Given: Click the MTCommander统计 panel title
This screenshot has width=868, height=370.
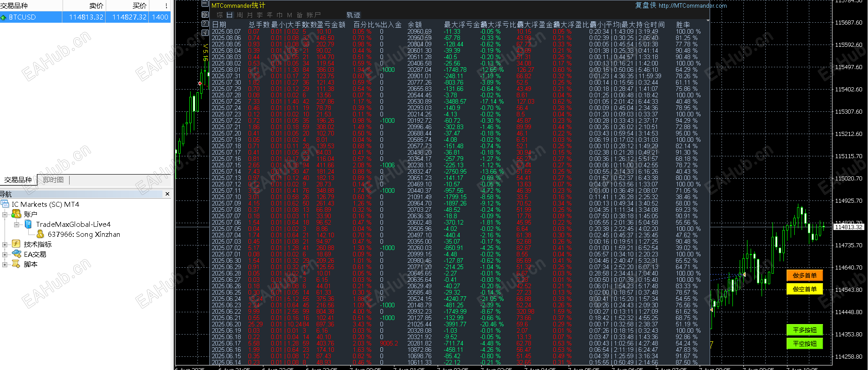Looking at the screenshot, I should coord(238,5).
